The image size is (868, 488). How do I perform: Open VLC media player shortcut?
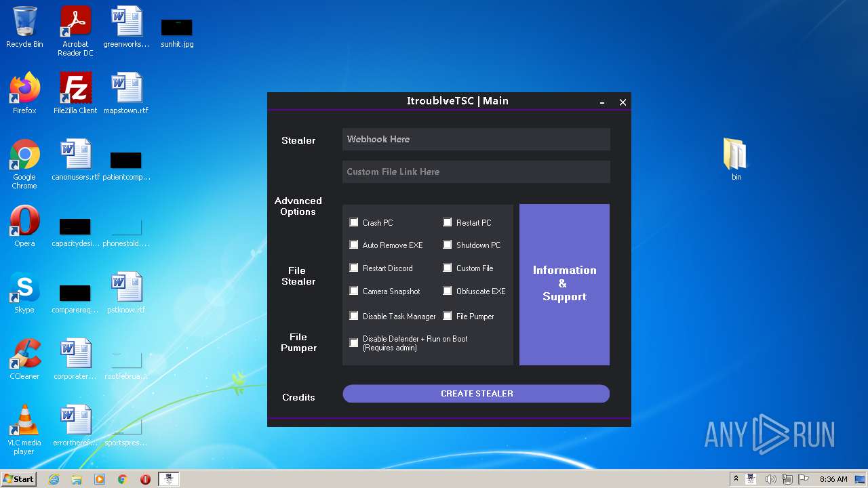[x=24, y=430]
